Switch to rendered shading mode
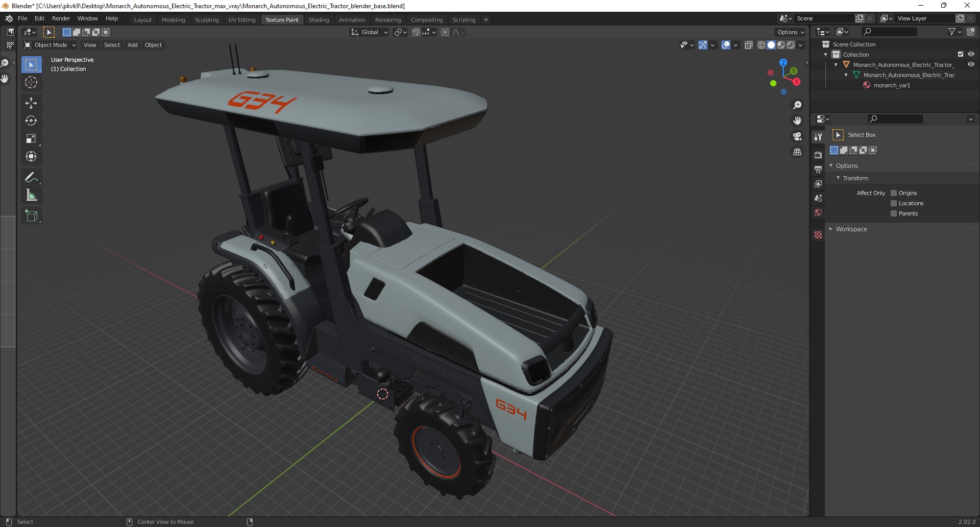The height and width of the screenshot is (527, 980). point(791,45)
